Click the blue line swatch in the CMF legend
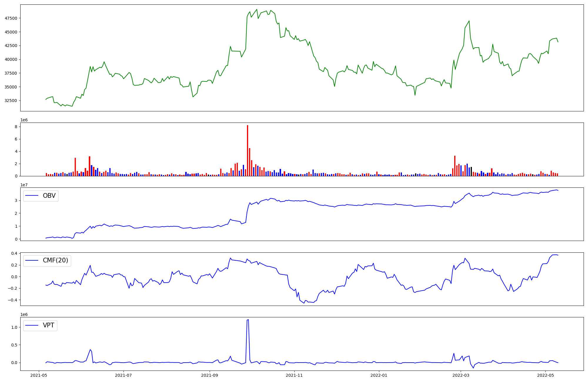This screenshot has height=382, width=588. pyautogui.click(x=32, y=260)
